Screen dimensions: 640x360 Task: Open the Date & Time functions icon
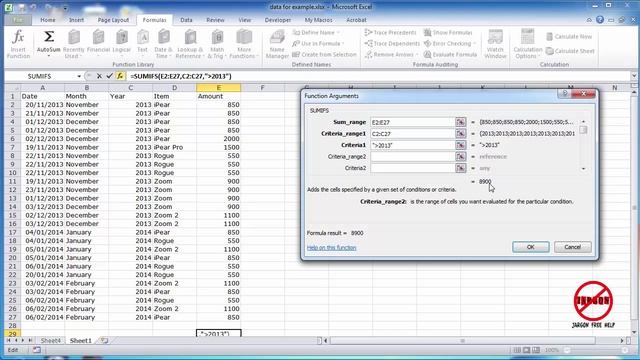click(163, 44)
